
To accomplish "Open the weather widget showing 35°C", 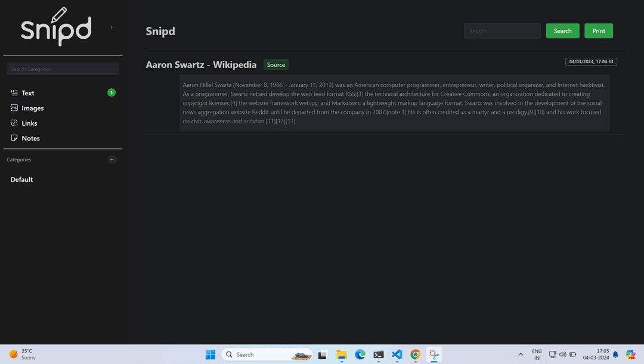I will coord(23,354).
